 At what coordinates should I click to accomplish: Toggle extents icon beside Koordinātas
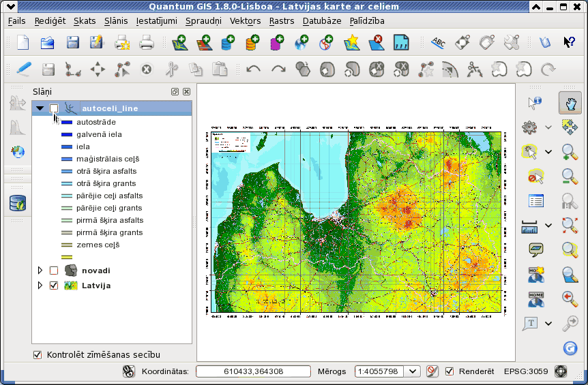(129, 371)
